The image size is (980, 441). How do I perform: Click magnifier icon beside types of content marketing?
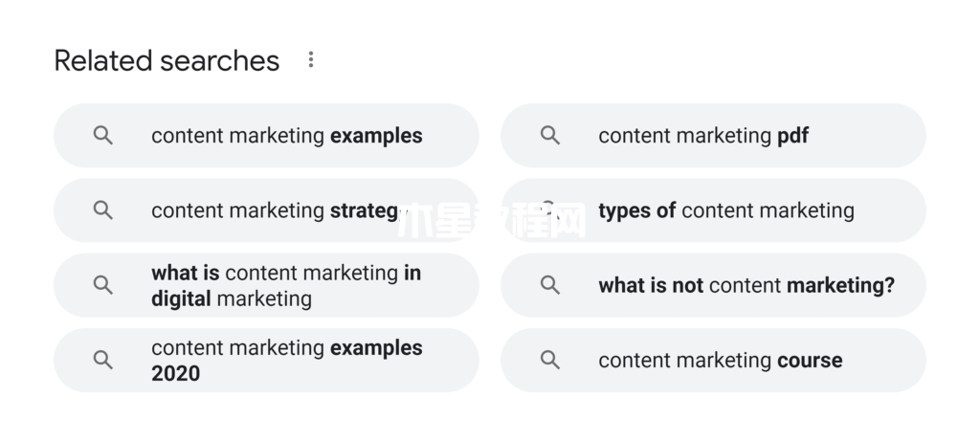click(550, 209)
